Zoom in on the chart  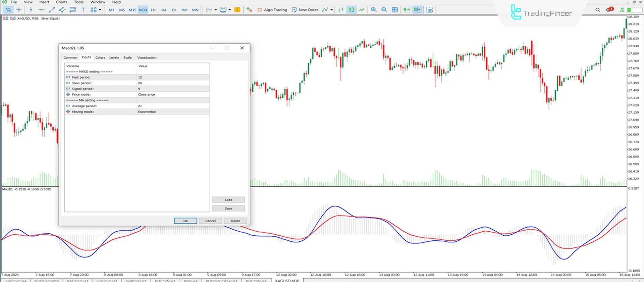tap(374, 10)
